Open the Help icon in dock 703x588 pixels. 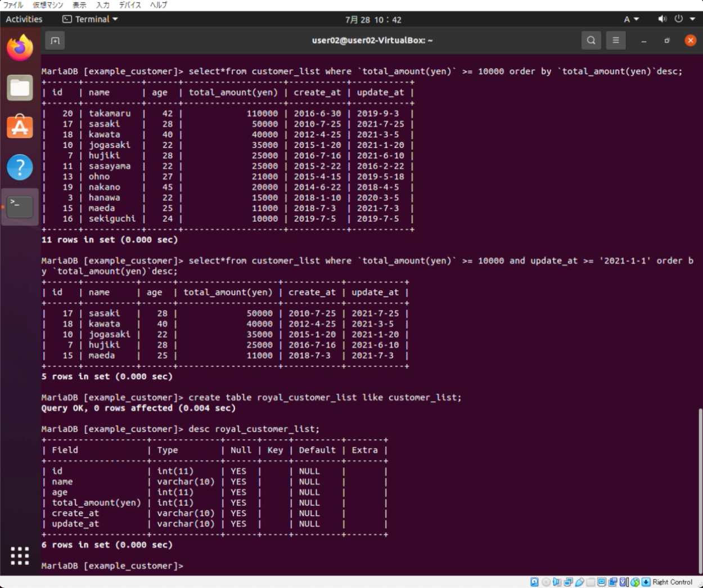(20, 167)
